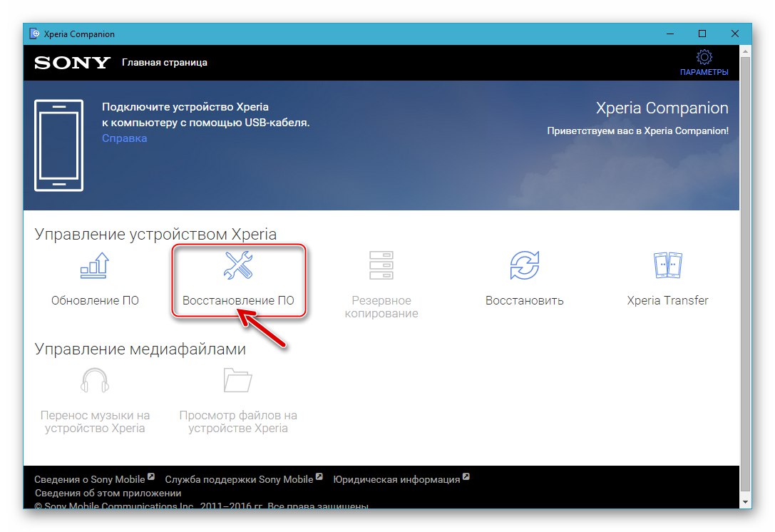This screenshot has width=775, height=532.
Task: Maximize the Xperia Companion window
Action: [702, 34]
